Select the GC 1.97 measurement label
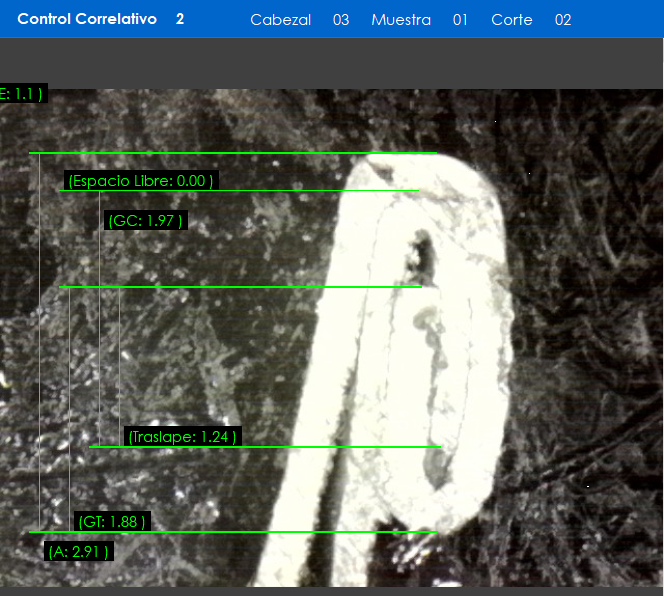The height and width of the screenshot is (596, 664). click(145, 221)
